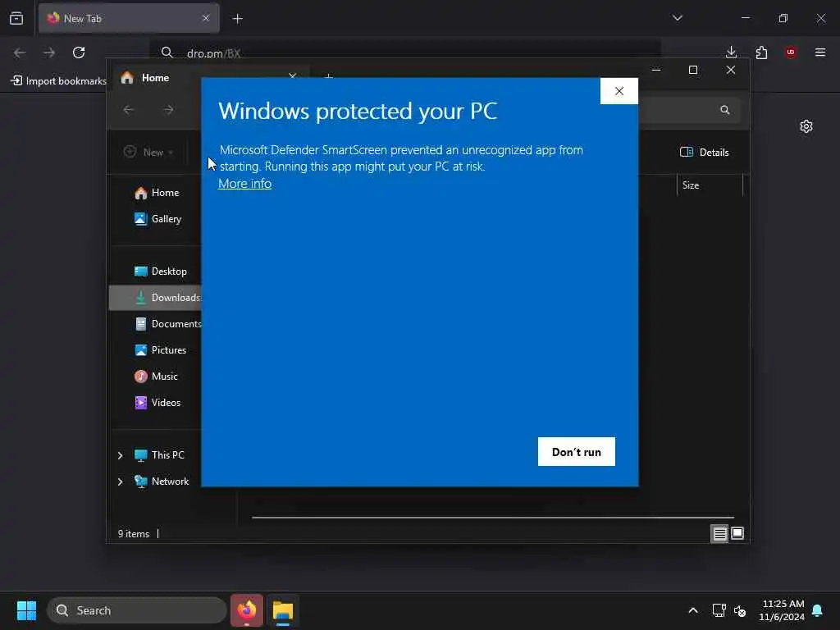Toggle the Details pane in File Explorer
The height and width of the screenshot is (630, 840).
pyautogui.click(x=705, y=152)
